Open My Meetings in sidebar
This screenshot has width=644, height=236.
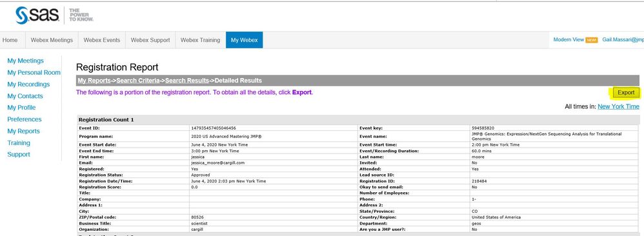point(25,61)
